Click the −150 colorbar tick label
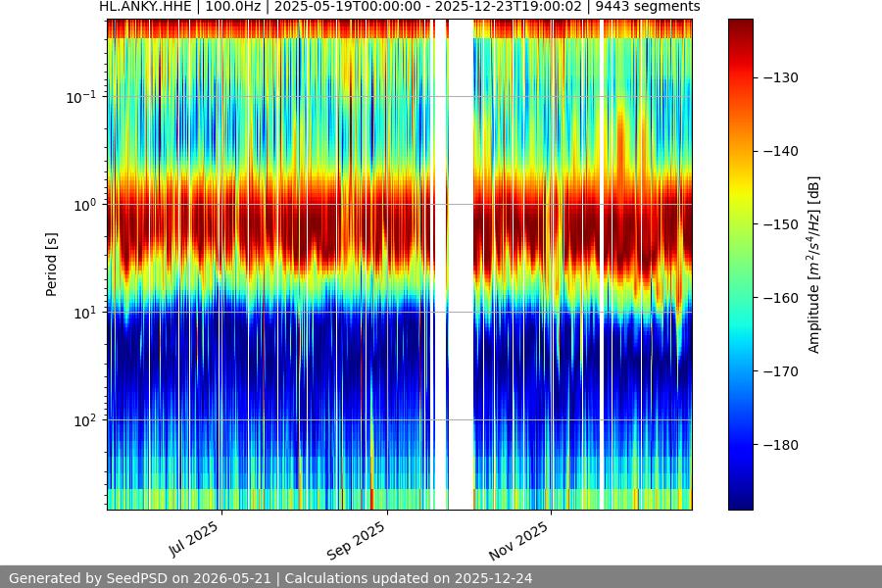Viewport: 882px width, 588px height. [x=781, y=224]
